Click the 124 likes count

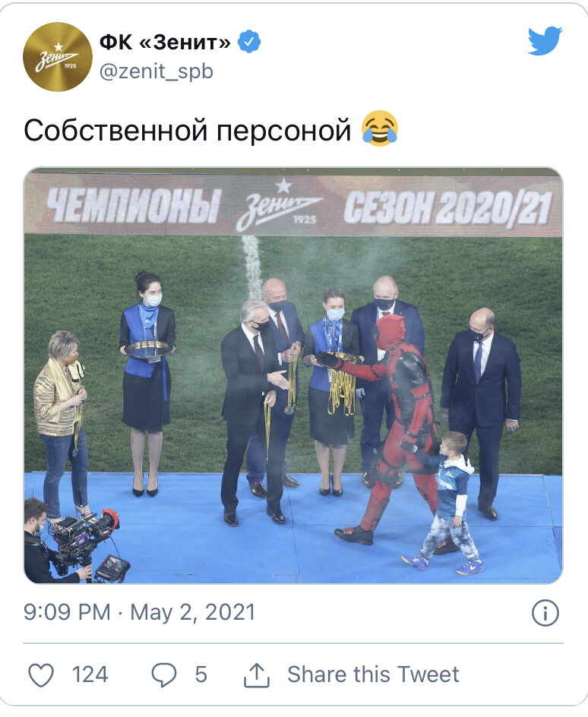tap(90, 675)
